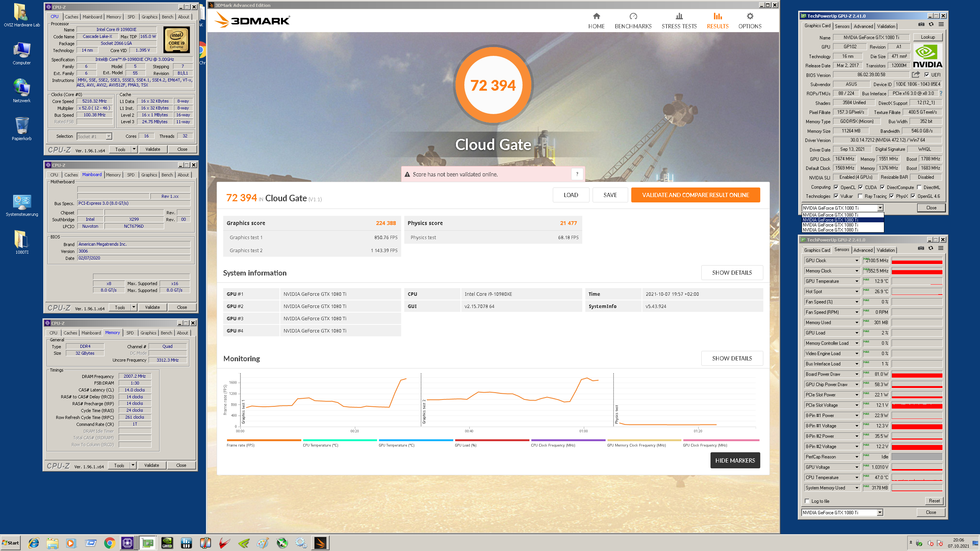Enable the Log to file checkbox
The height and width of the screenshot is (551, 980).
[x=807, y=501]
